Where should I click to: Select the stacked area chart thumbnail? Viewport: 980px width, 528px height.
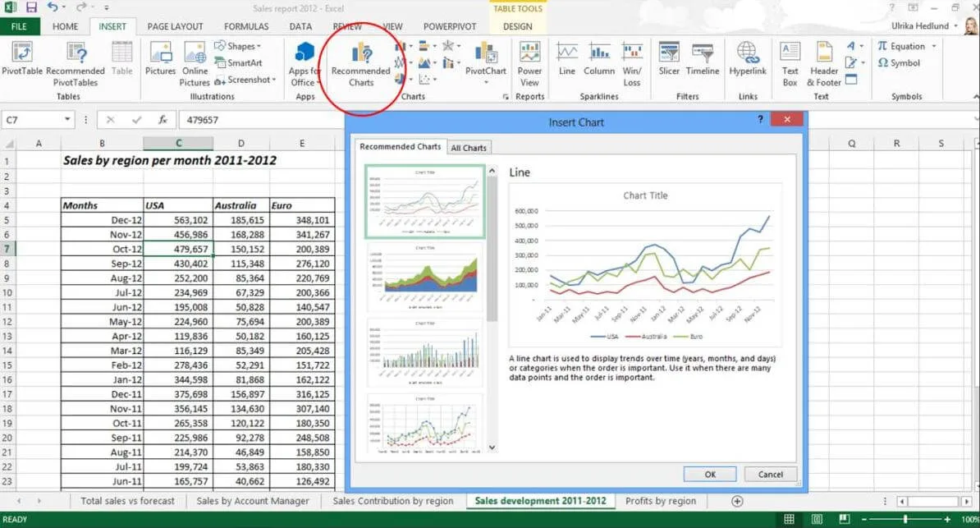point(425,273)
